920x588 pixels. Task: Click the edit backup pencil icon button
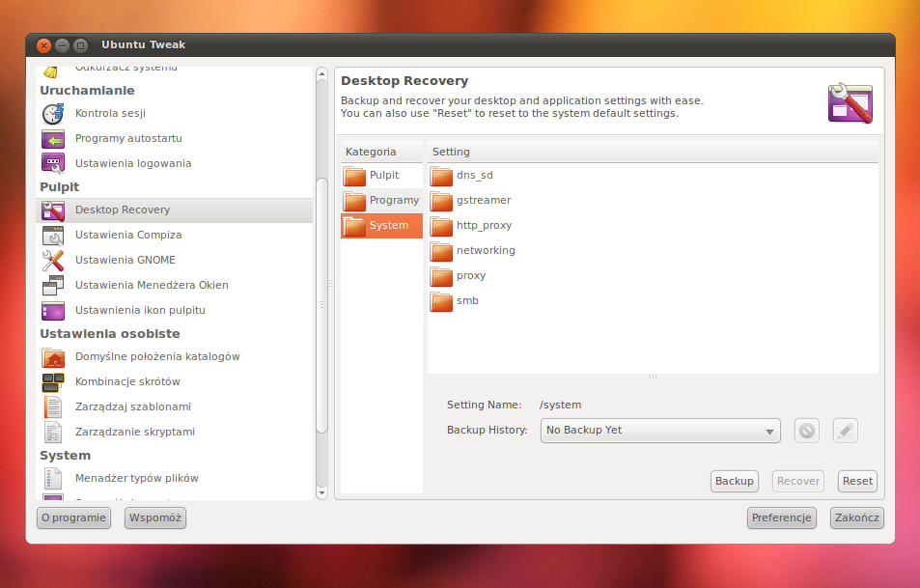coord(846,431)
